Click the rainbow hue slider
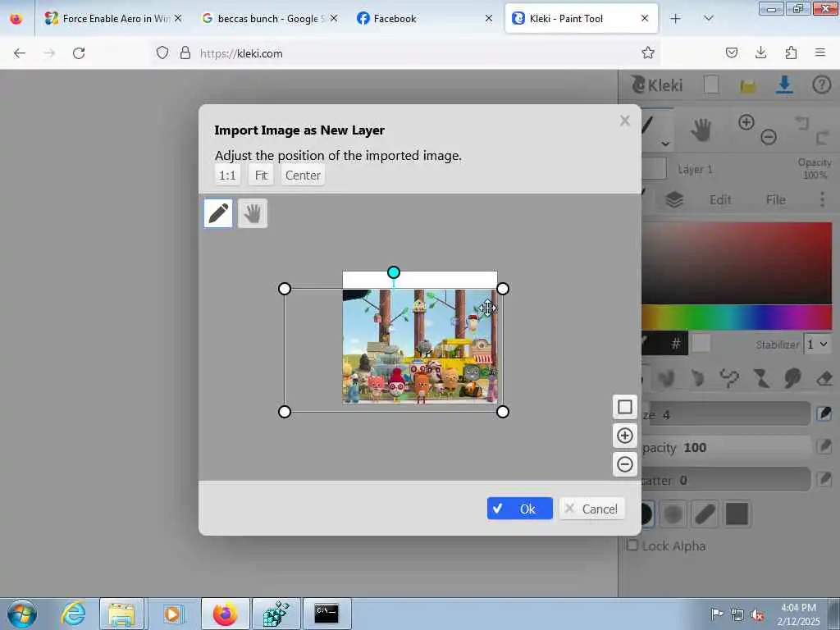The image size is (840, 630). tap(737, 317)
